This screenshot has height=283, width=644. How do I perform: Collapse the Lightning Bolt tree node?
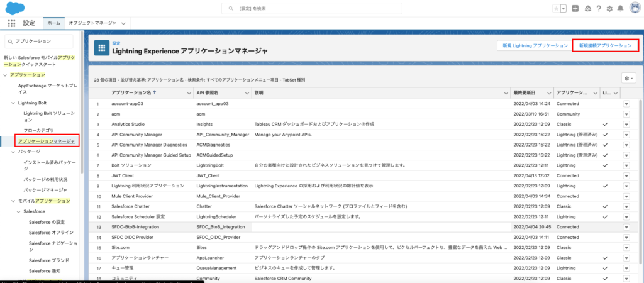tap(13, 102)
